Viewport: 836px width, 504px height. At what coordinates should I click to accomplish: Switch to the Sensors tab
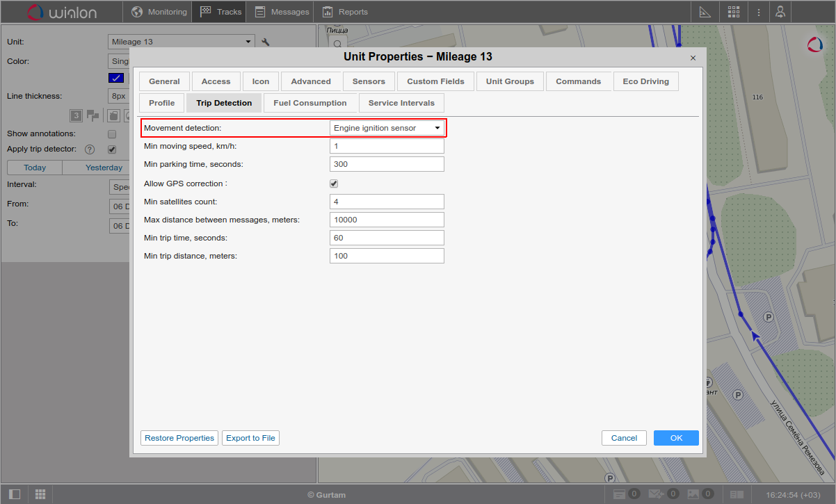pyautogui.click(x=369, y=81)
